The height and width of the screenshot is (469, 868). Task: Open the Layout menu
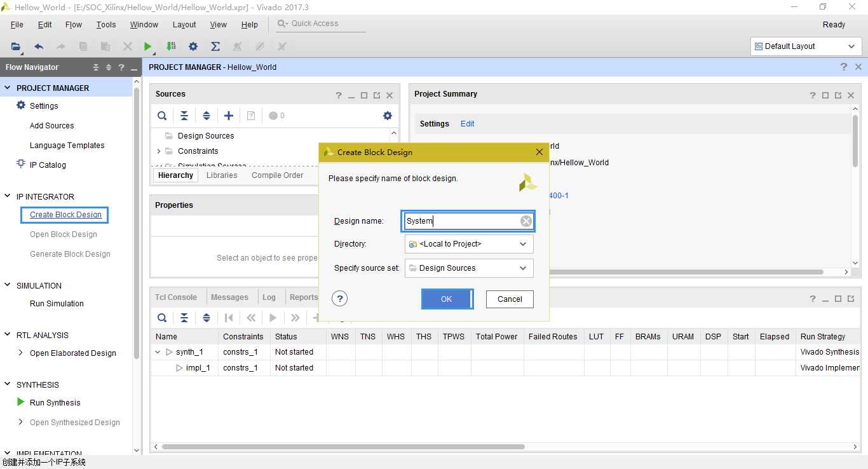coord(184,25)
